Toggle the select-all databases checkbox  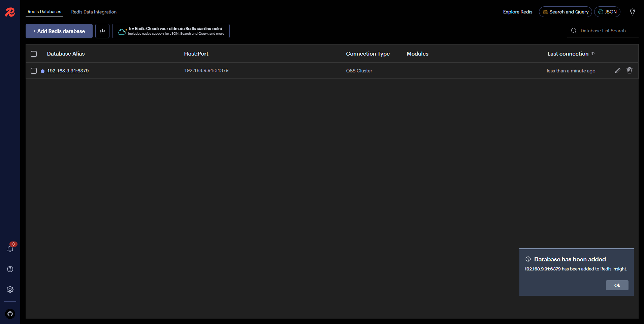click(x=34, y=54)
